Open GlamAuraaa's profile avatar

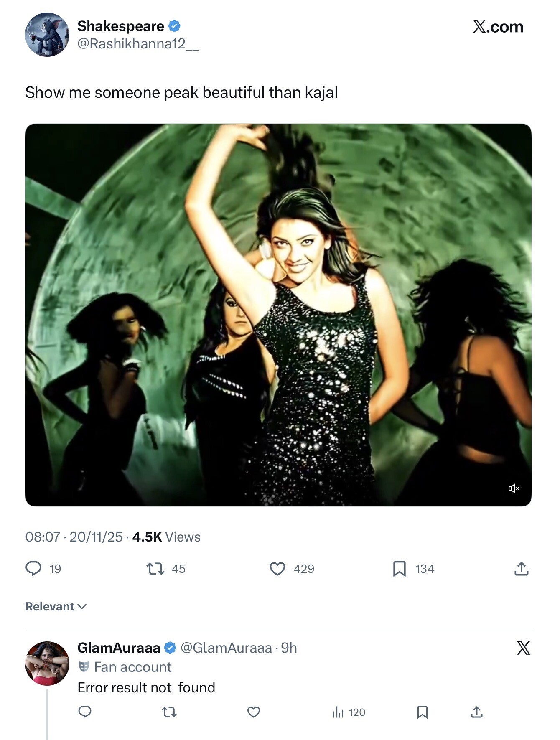click(x=47, y=663)
